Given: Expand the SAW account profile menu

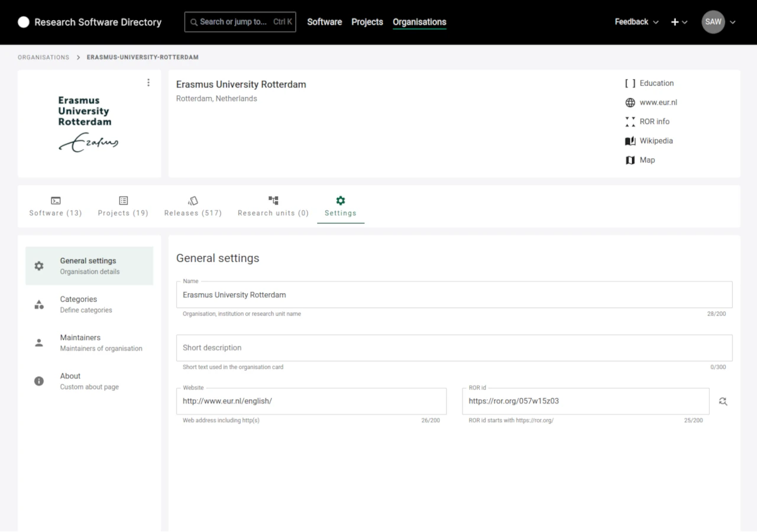Looking at the screenshot, I should tap(719, 22).
